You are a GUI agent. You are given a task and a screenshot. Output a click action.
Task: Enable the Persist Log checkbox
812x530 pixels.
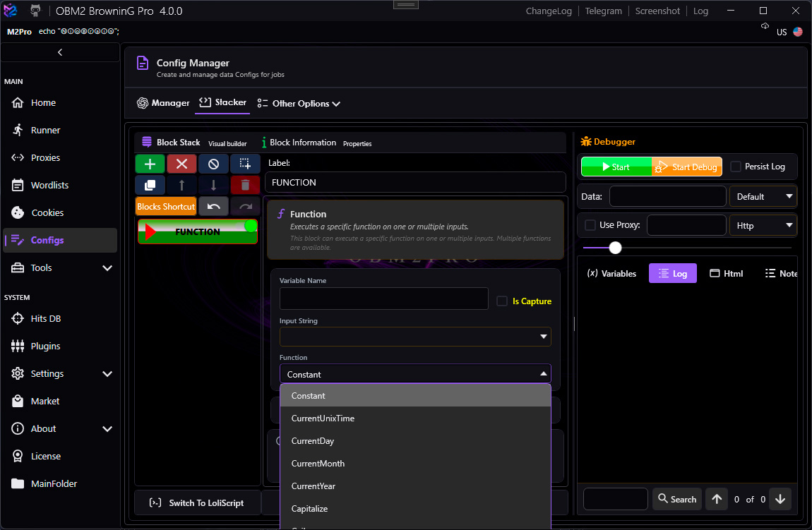[x=735, y=167]
